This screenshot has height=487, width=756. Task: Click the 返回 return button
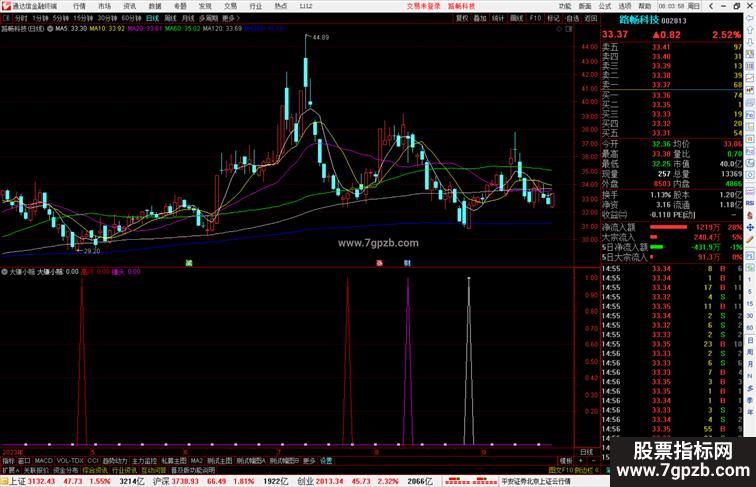[x=591, y=18]
